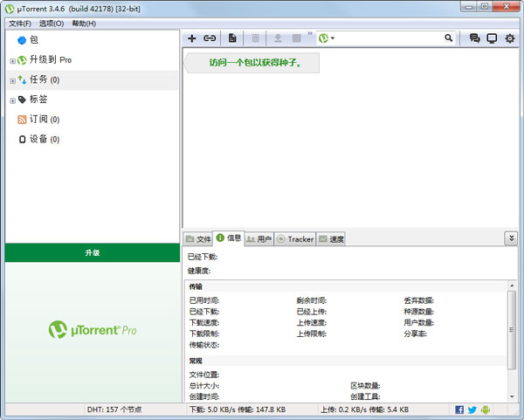
Task: Click the Start Torrent download arrow icon
Action: (x=278, y=38)
